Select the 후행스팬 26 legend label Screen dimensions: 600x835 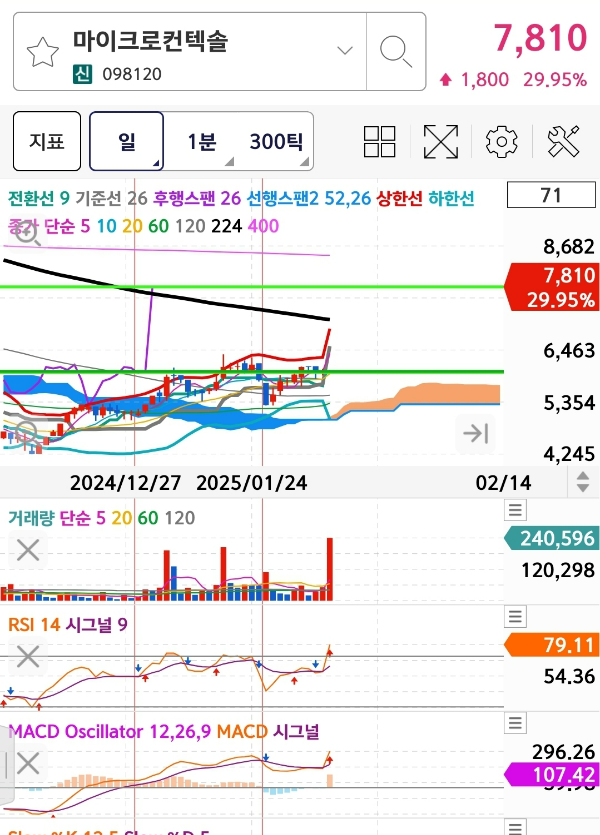tap(197, 199)
